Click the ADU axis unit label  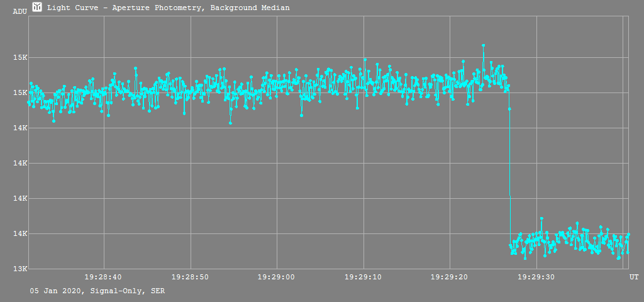[20, 11]
